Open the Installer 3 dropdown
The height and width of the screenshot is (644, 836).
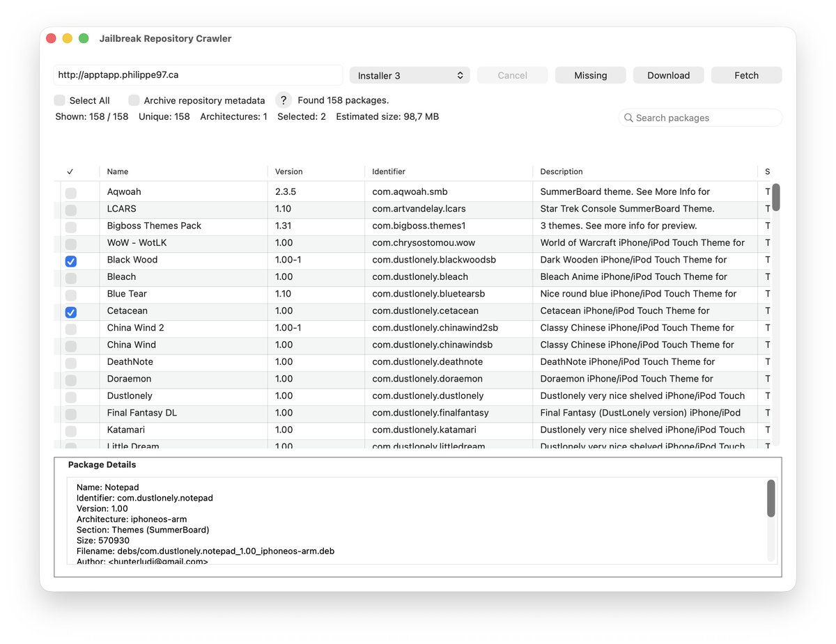tap(410, 75)
